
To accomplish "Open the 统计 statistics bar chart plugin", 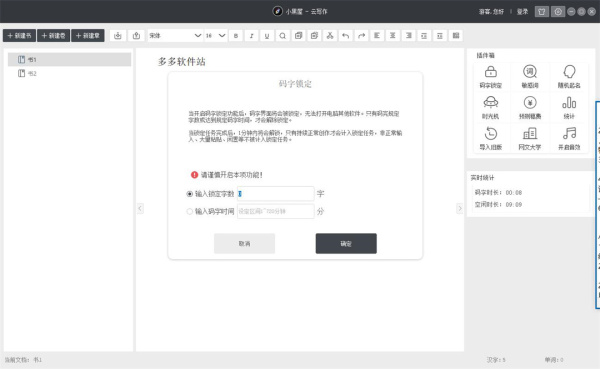I will pyautogui.click(x=569, y=108).
